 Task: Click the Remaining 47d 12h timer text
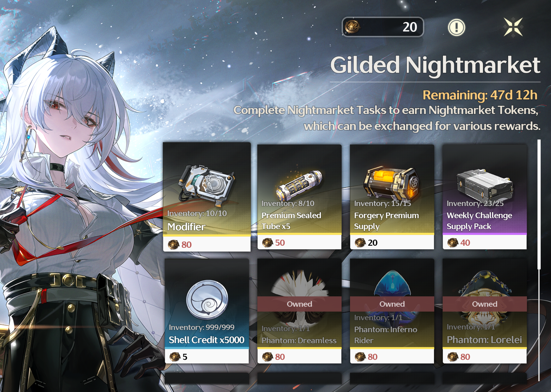coord(480,95)
